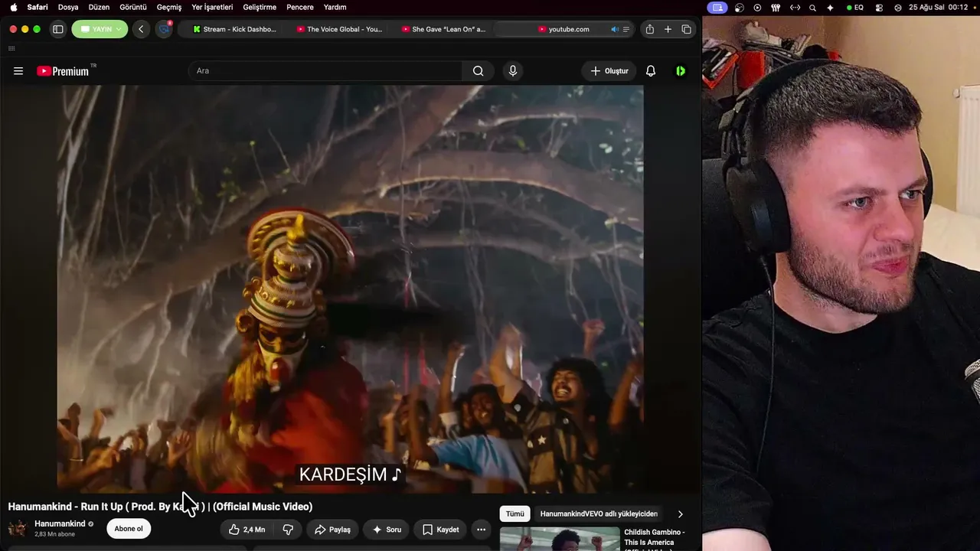Viewport: 980px width, 551px height.
Task: Click the video title Hanumankind - Run It Up
Action: point(160,507)
